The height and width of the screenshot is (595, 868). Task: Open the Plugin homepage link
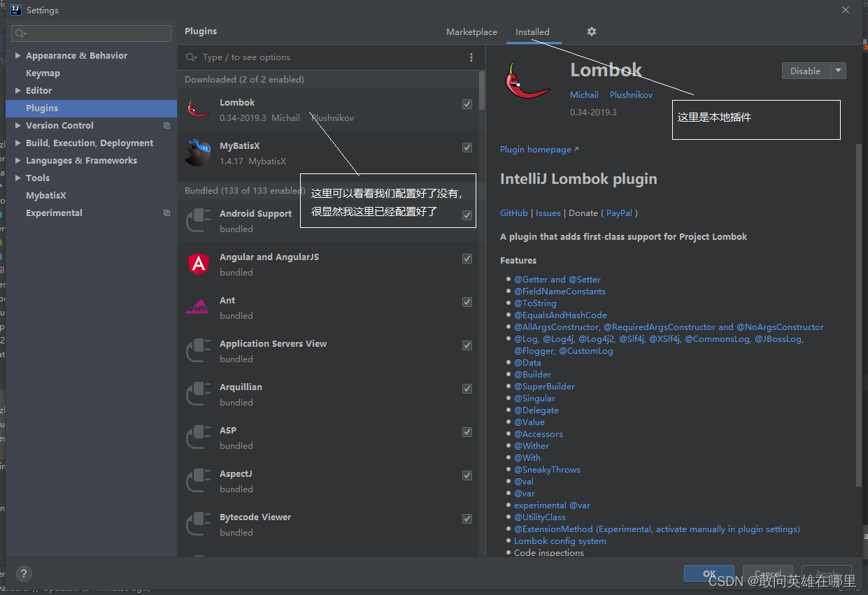tap(539, 150)
